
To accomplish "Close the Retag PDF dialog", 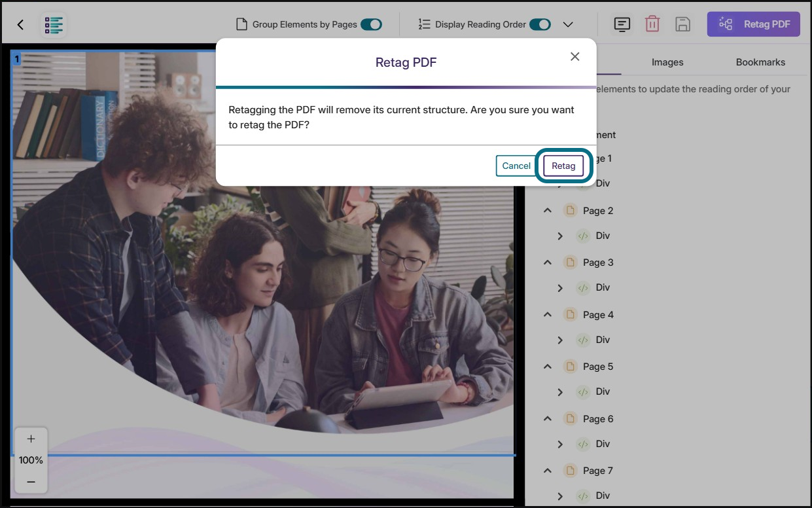I will pos(574,57).
